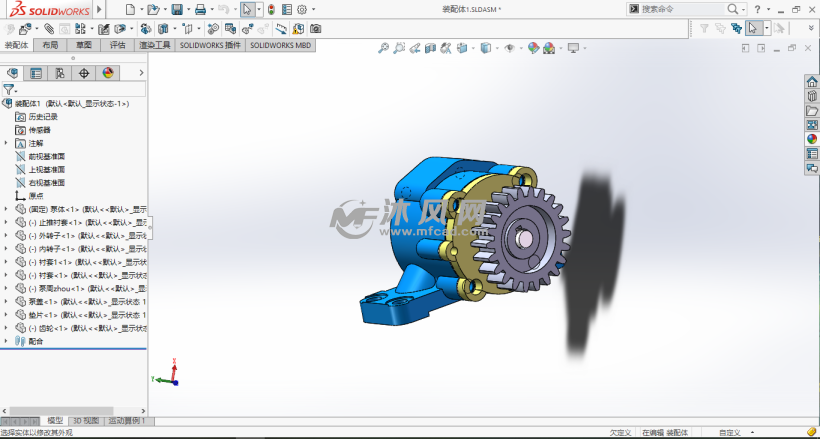Select the 3D 视图 bottom tab
Screen dimensions: 820x439
[x=86, y=421]
